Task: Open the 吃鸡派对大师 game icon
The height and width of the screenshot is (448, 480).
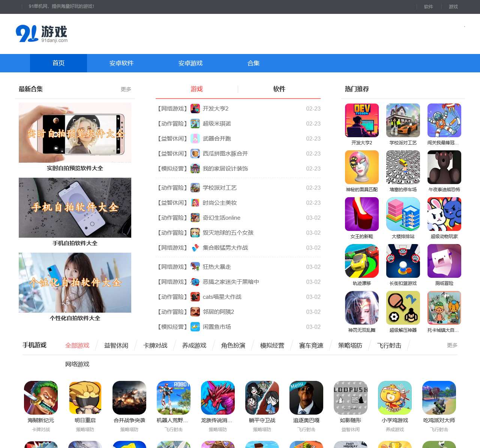Action: 439,398
